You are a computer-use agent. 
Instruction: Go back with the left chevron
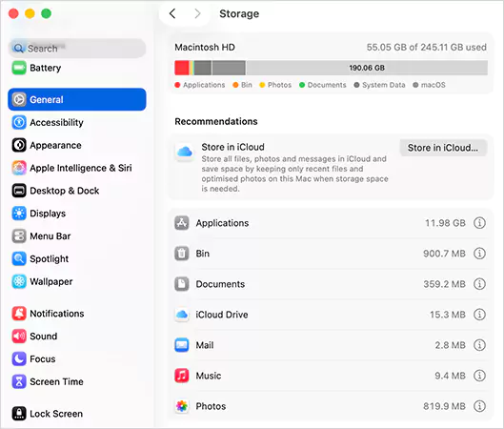pos(172,13)
